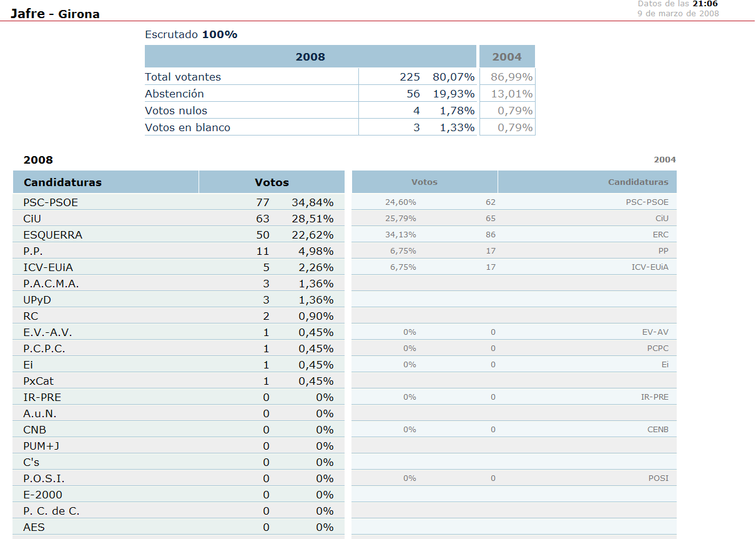
Task: Click the Candidaturas header in 2008 table
Action: [x=62, y=182]
